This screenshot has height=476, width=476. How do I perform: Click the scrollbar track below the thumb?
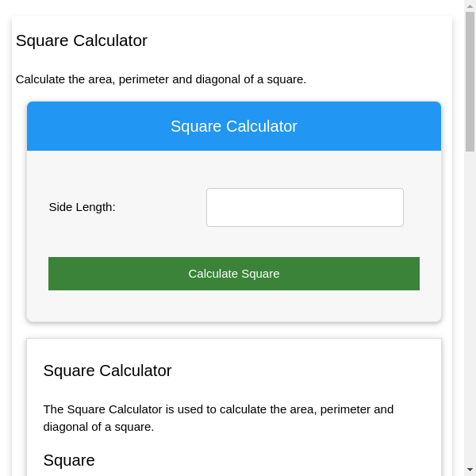[470, 317]
